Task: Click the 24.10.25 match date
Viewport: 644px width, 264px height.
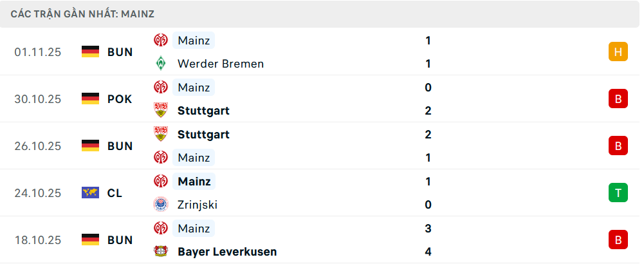Action: (x=38, y=193)
